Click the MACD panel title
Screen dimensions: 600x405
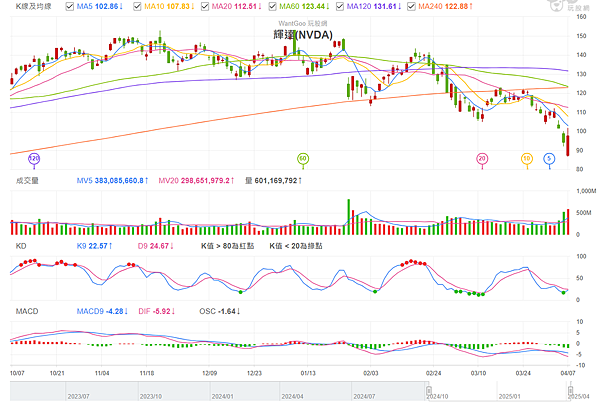(27, 311)
